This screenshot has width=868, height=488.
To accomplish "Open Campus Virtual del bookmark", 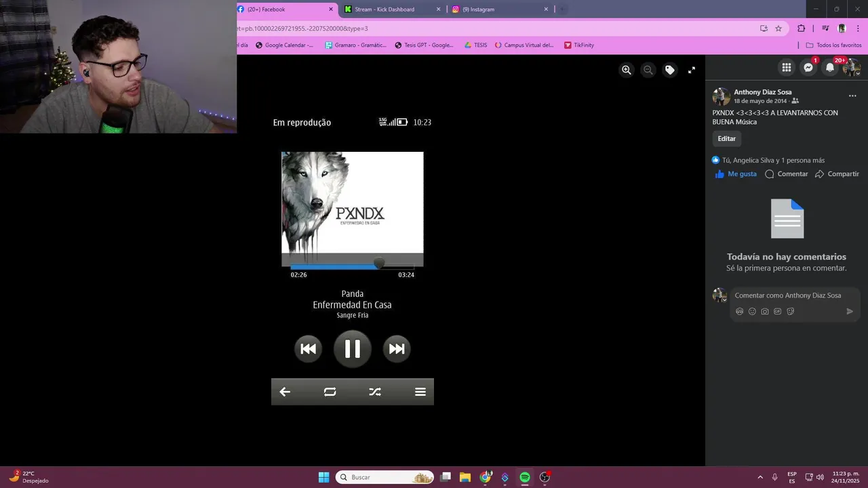I will pyautogui.click(x=524, y=45).
